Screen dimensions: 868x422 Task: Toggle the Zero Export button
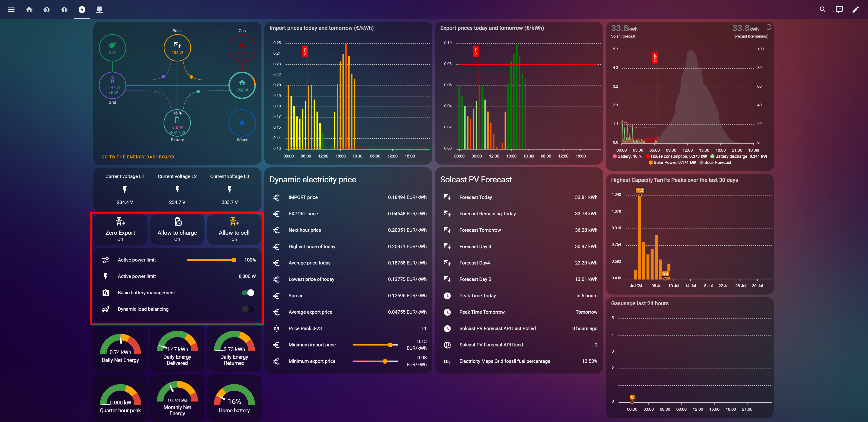coord(120,229)
